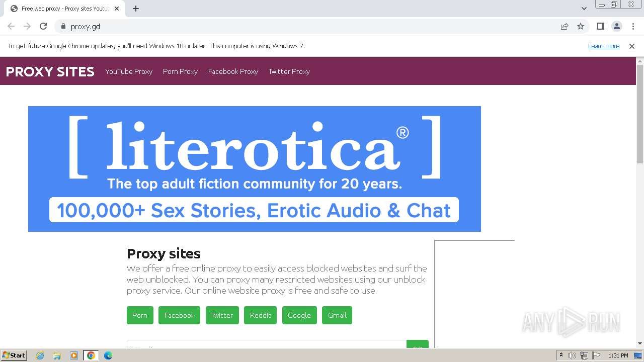Click the scrollbar down arrow
The image size is (644, 362).
pyautogui.click(x=640, y=343)
